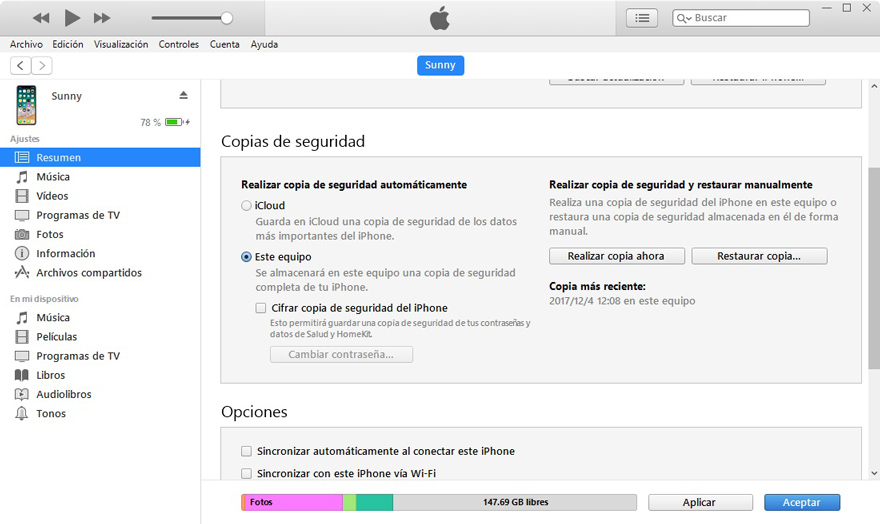880x524 pixels.
Task: Click the Música icon under Ajustes
Action: tap(22, 177)
